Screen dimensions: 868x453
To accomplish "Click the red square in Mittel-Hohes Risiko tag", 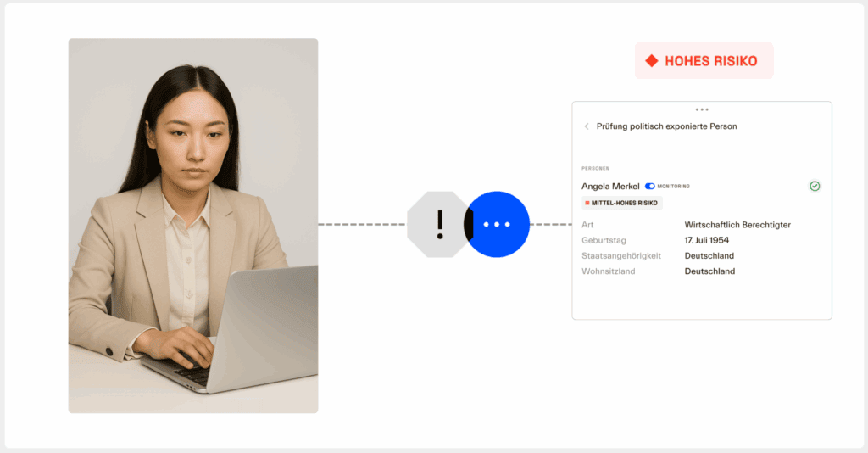I will pyautogui.click(x=587, y=203).
